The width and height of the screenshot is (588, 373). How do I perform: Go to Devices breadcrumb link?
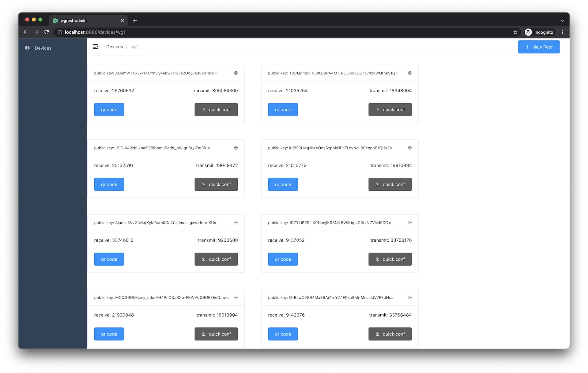click(115, 47)
